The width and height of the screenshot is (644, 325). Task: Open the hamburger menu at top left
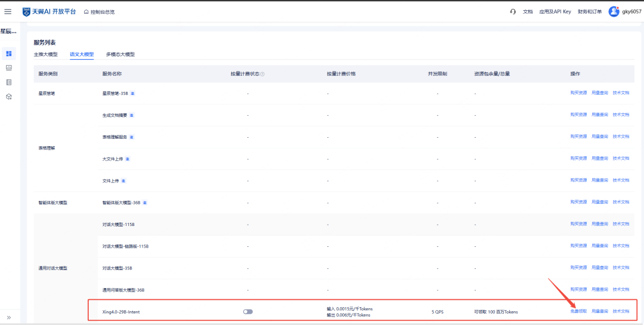(x=8, y=11)
